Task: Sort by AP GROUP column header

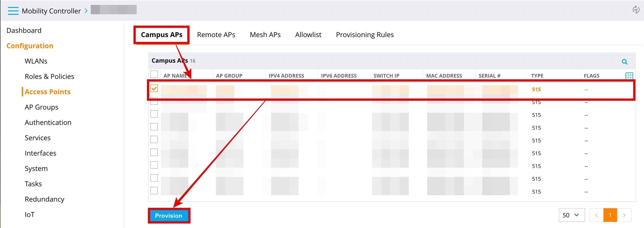Action: click(229, 76)
